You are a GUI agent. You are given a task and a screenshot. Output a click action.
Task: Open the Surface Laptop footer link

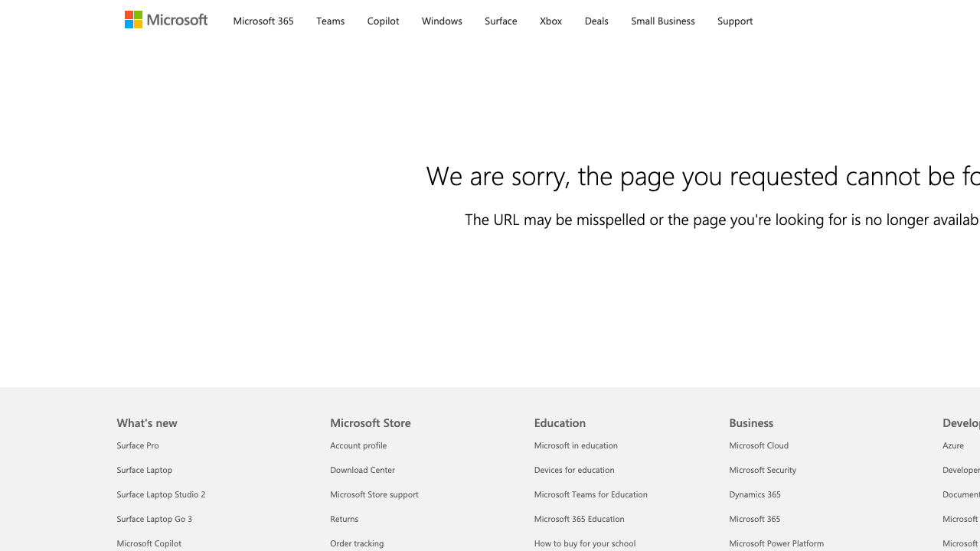point(145,470)
